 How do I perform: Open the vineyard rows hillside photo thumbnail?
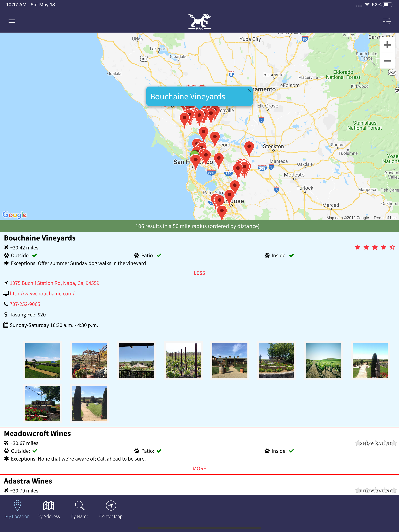click(x=323, y=360)
